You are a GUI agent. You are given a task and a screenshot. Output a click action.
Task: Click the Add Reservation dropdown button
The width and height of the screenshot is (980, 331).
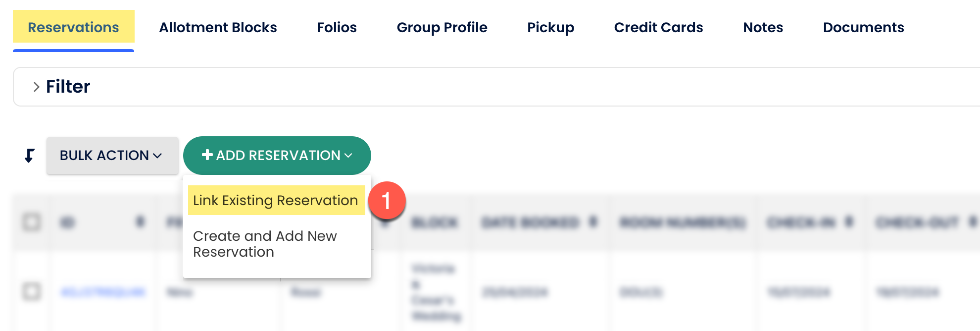tap(277, 156)
